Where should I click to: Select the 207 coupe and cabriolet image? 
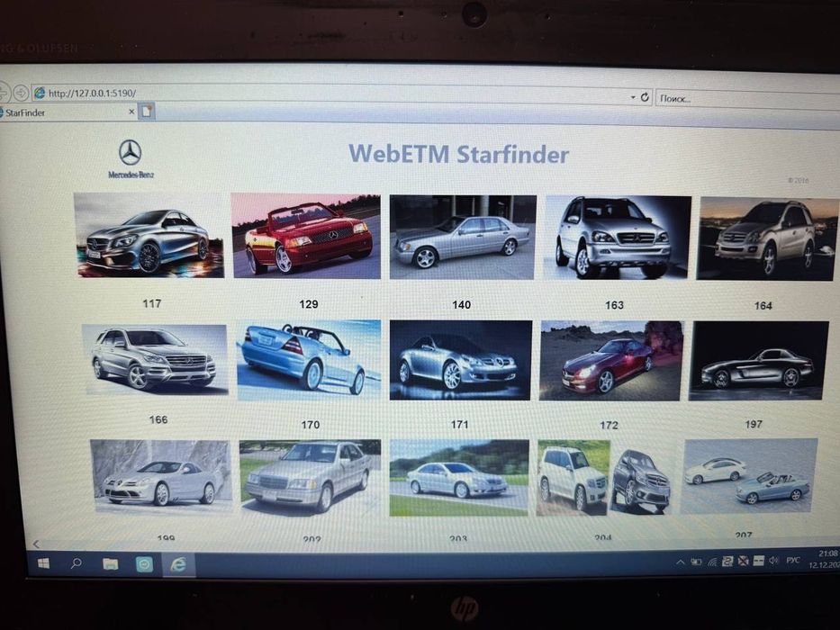pyautogui.click(x=749, y=476)
